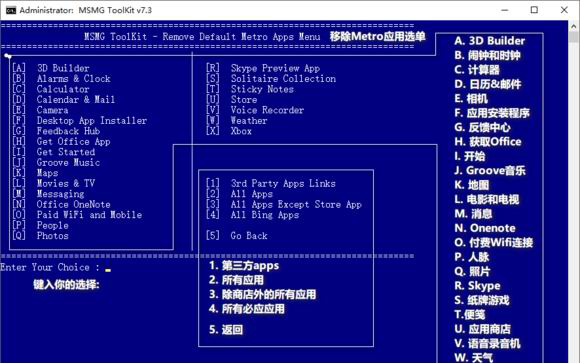This screenshot has width=580, height=363.
Task: Click the cmd icon in the title bar
Action: (11, 10)
